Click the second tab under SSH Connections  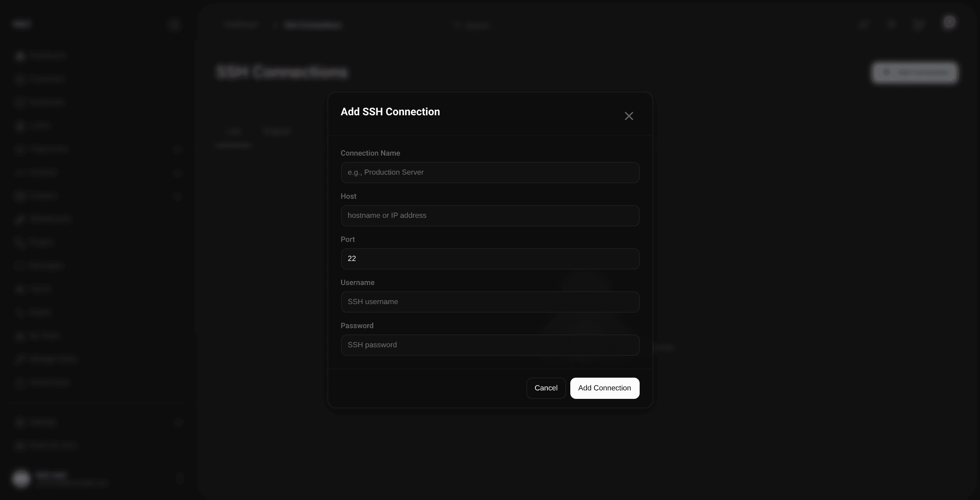(x=277, y=131)
